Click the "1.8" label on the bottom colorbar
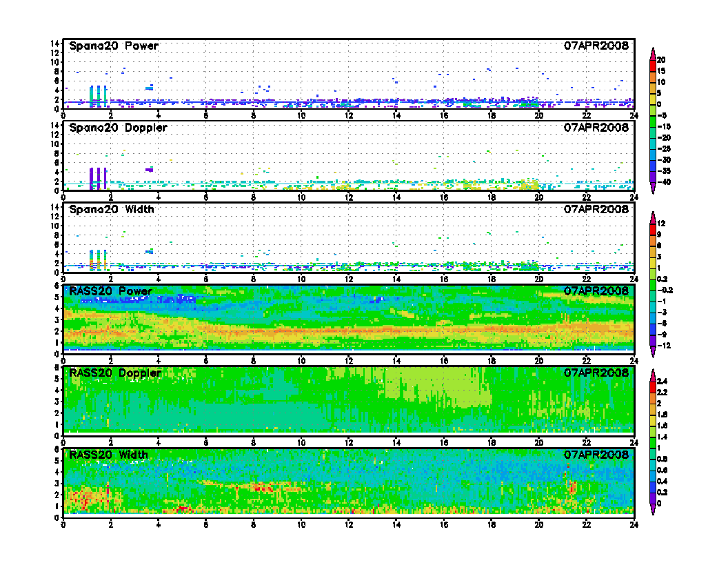The height and width of the screenshot is (563, 728). tap(662, 415)
